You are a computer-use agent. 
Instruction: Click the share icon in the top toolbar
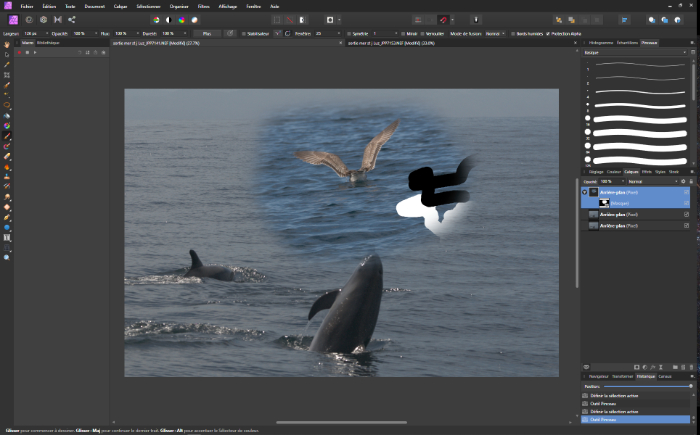pyautogui.click(x=72, y=19)
